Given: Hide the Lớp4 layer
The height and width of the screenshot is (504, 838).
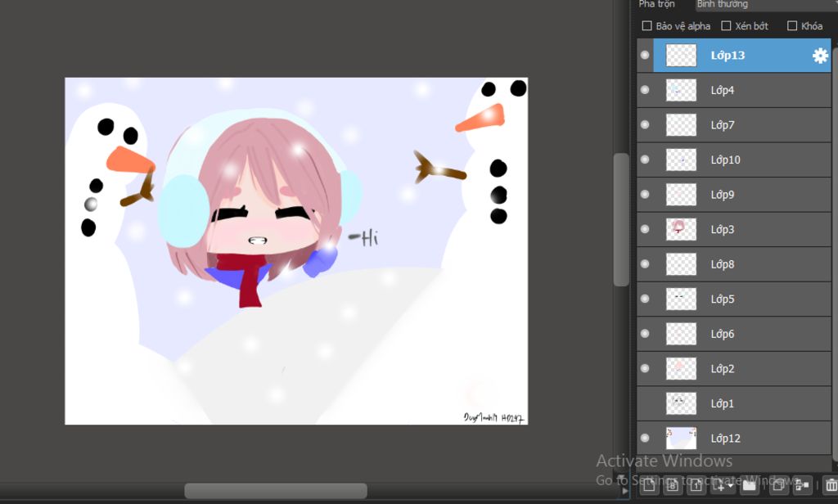Looking at the screenshot, I should 645,90.
